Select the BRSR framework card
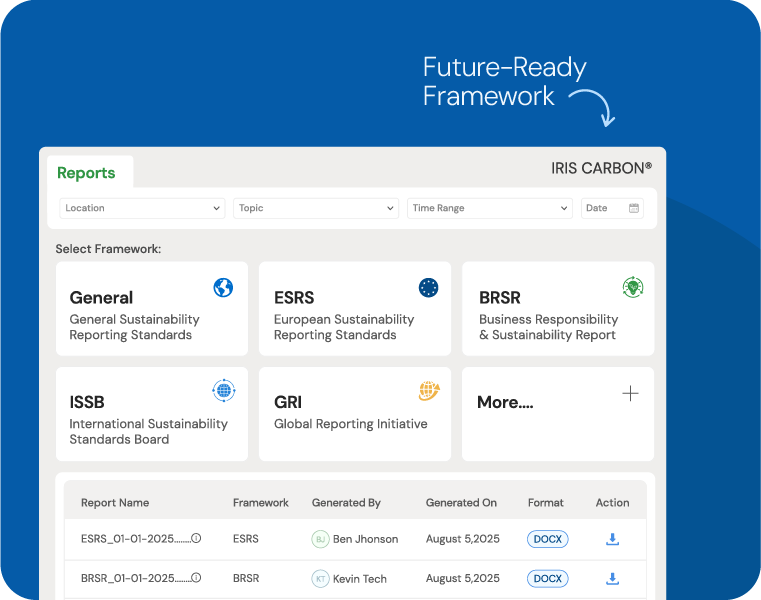The width and height of the screenshot is (761, 600). point(558,309)
